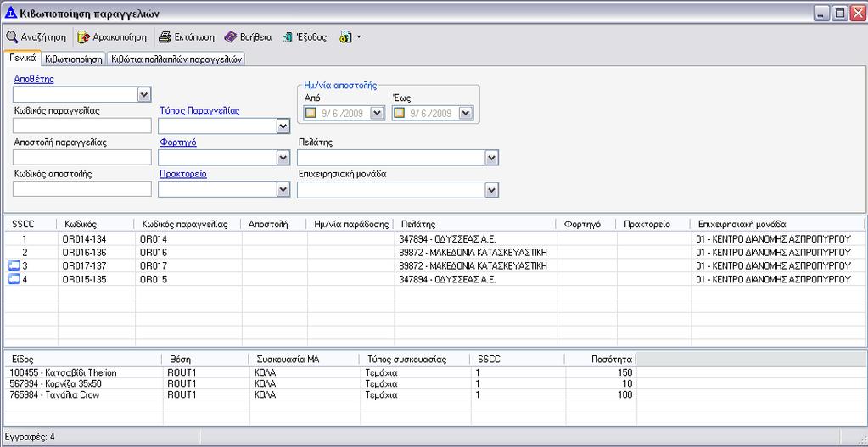Click the Είδος column header
The width and height of the screenshot is (868, 447).
click(83, 360)
